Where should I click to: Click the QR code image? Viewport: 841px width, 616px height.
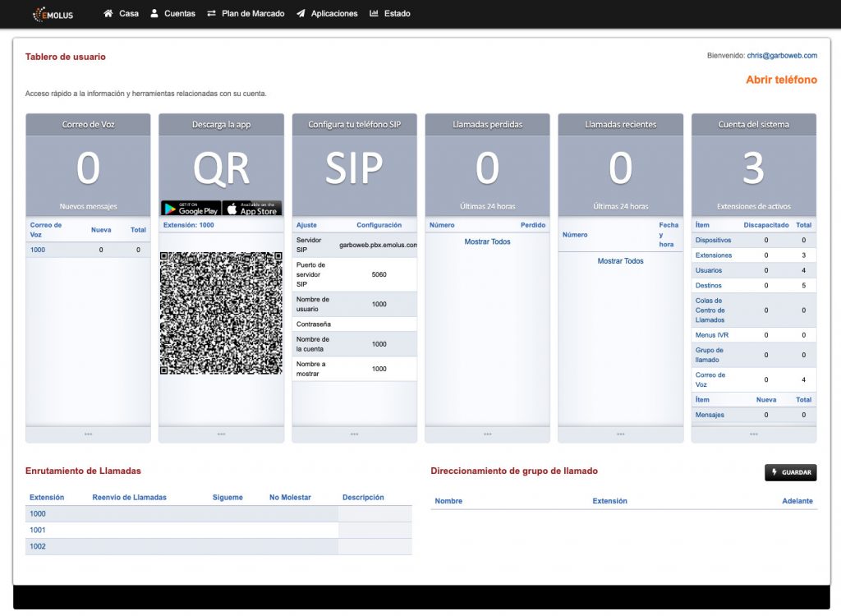pos(221,313)
